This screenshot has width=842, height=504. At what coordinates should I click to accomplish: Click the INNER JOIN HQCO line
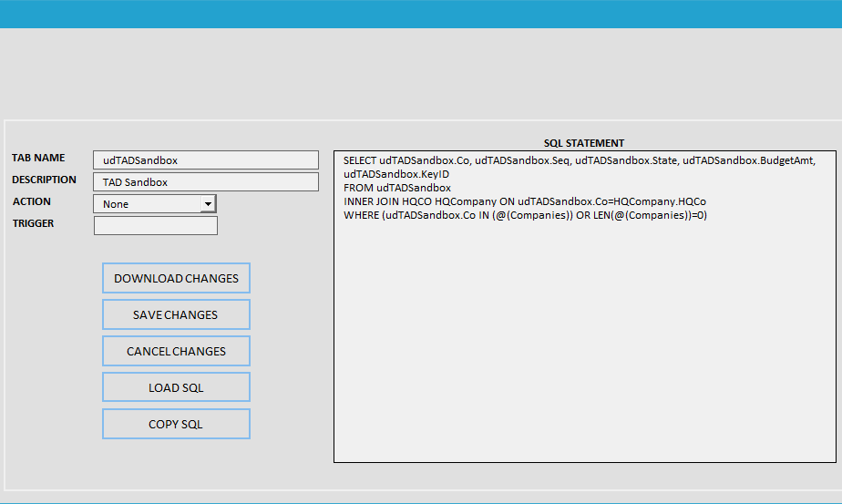[525, 201]
